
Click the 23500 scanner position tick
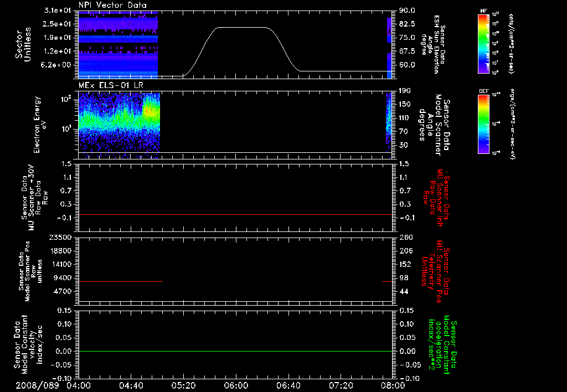pyautogui.click(x=60, y=237)
